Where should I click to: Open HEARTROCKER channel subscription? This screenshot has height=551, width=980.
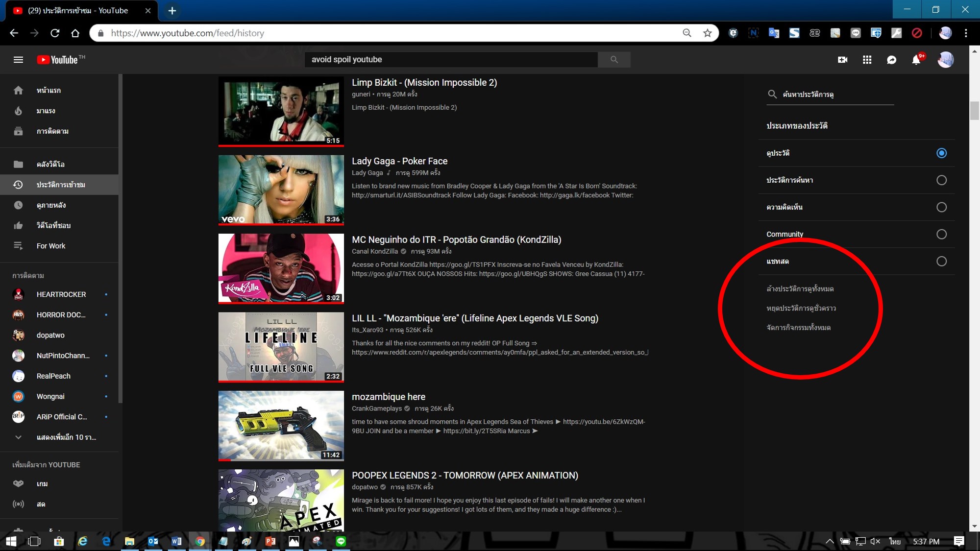[59, 294]
